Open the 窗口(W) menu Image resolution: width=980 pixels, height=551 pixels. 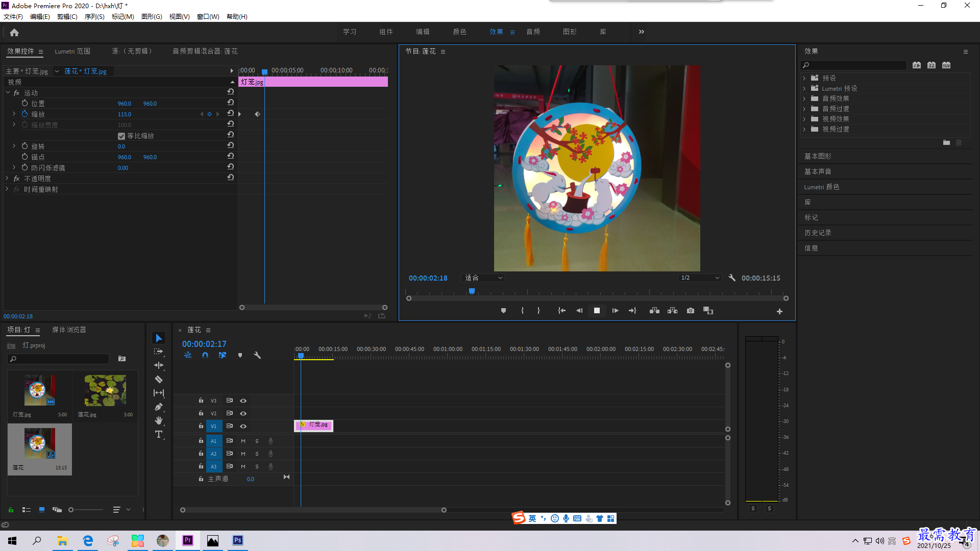(x=208, y=17)
